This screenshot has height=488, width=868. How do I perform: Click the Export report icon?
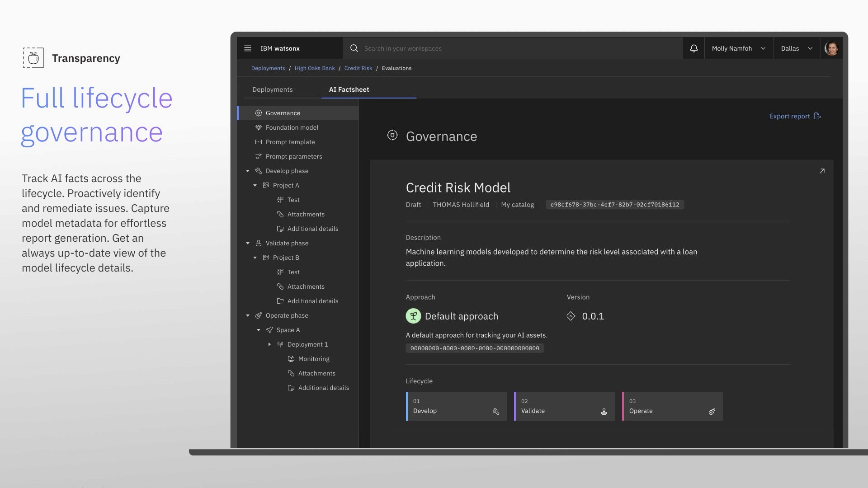coord(817,116)
